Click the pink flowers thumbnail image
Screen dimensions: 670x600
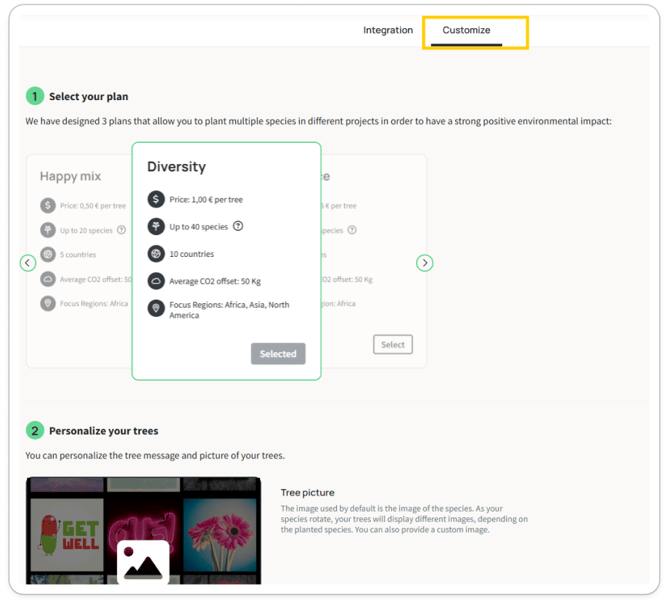pos(220,535)
